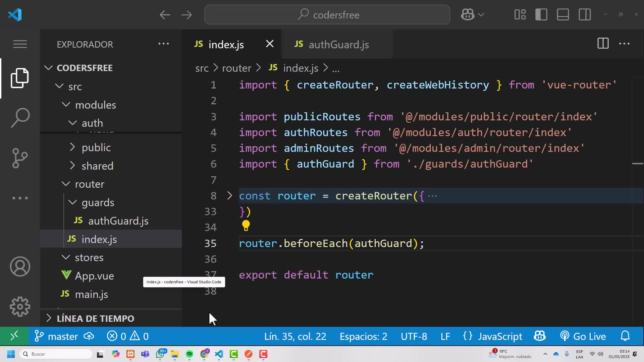Click the lightbulb code action icon
The width and height of the screenshot is (644, 362).
(x=246, y=226)
